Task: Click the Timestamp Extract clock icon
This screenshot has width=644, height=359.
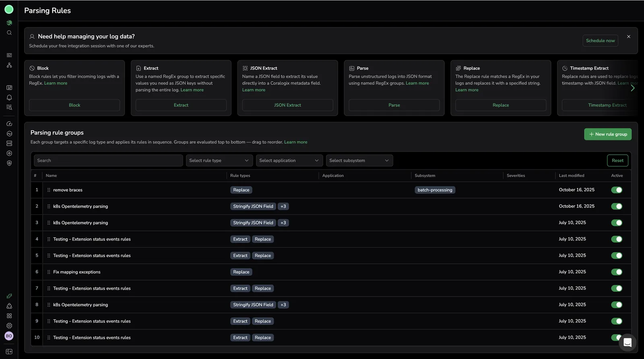Action: tap(565, 68)
